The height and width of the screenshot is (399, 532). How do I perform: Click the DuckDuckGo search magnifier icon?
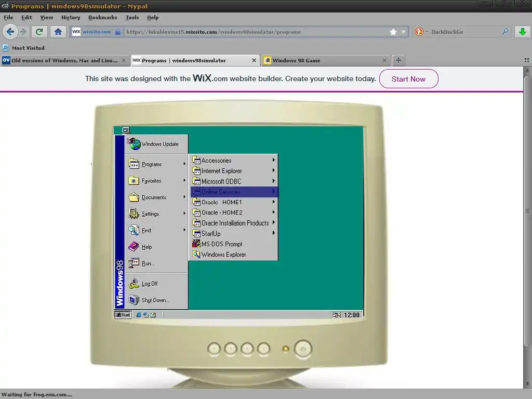coord(505,32)
